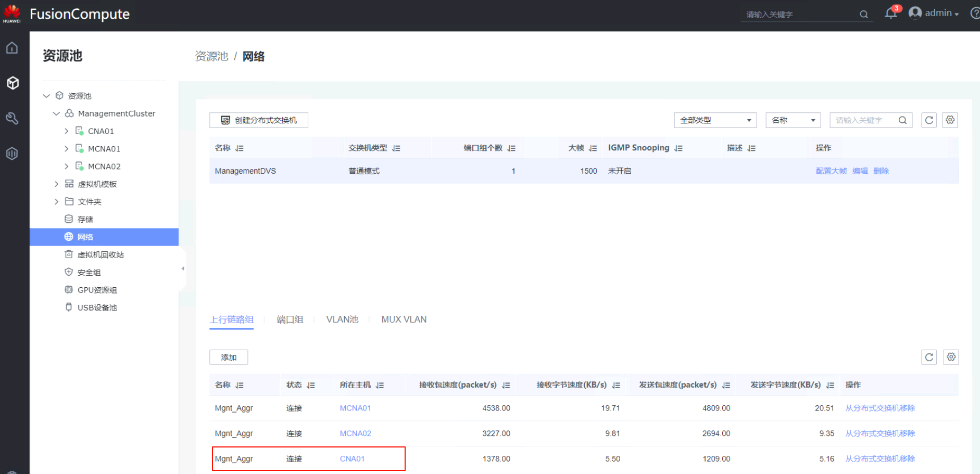Switch to the VLAN池 tab
The height and width of the screenshot is (474, 980).
point(342,319)
